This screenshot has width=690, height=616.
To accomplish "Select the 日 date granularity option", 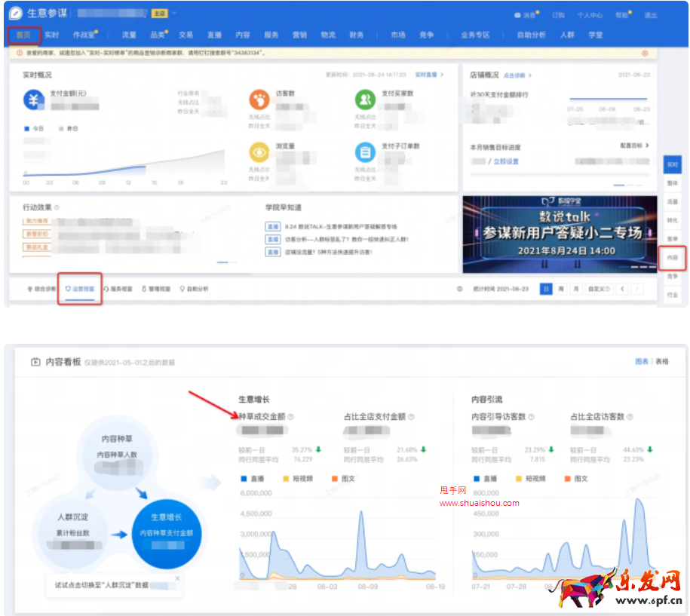I will (x=545, y=289).
